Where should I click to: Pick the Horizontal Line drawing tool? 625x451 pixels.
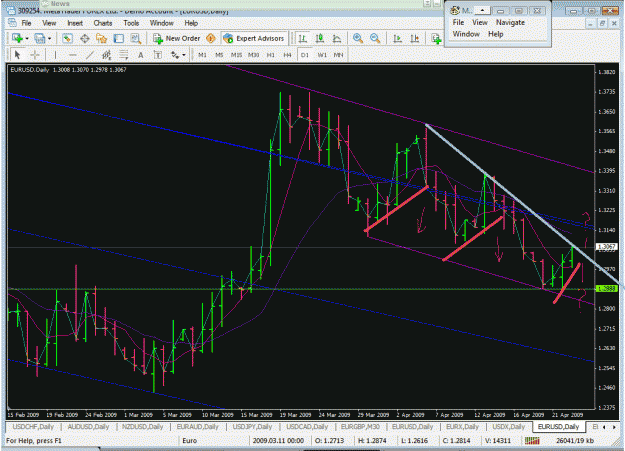[x=72, y=55]
